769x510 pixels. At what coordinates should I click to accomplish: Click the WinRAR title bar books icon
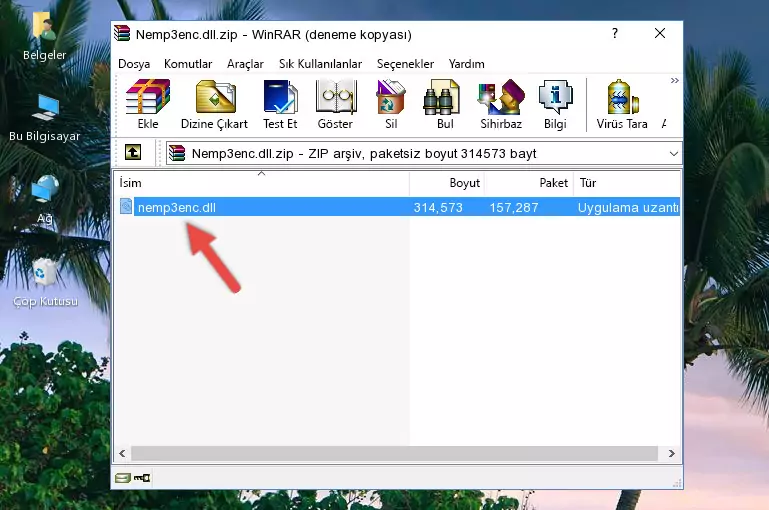(x=122, y=33)
